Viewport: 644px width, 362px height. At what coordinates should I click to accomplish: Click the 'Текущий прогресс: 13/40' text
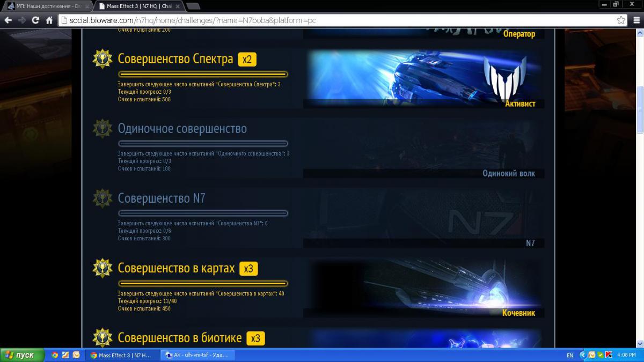[147, 301]
